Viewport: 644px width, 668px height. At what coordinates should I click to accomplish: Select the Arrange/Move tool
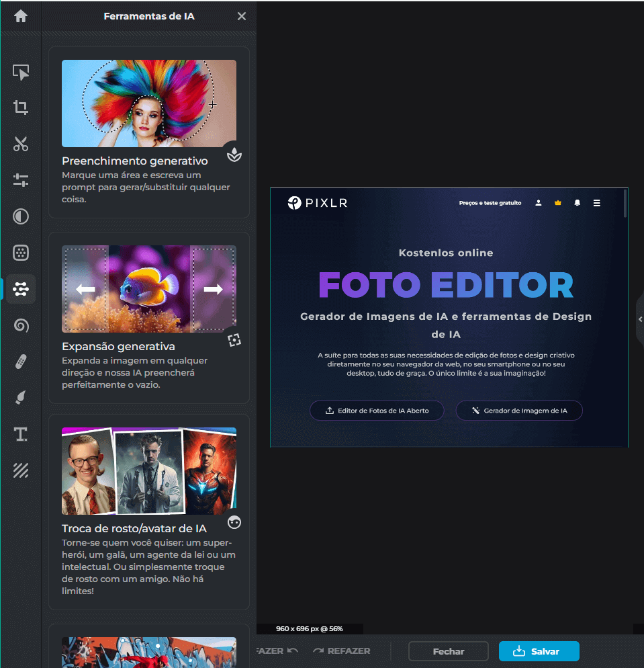[x=20, y=72]
